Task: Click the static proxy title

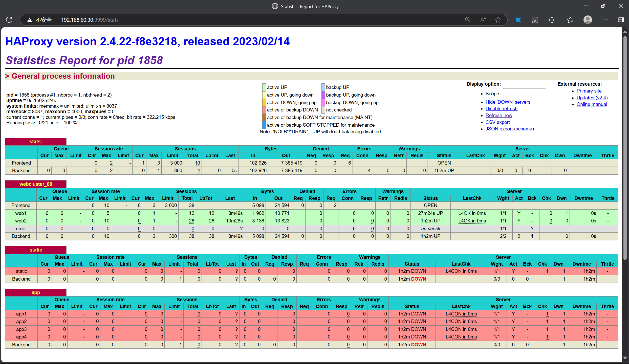Action: coord(36,250)
